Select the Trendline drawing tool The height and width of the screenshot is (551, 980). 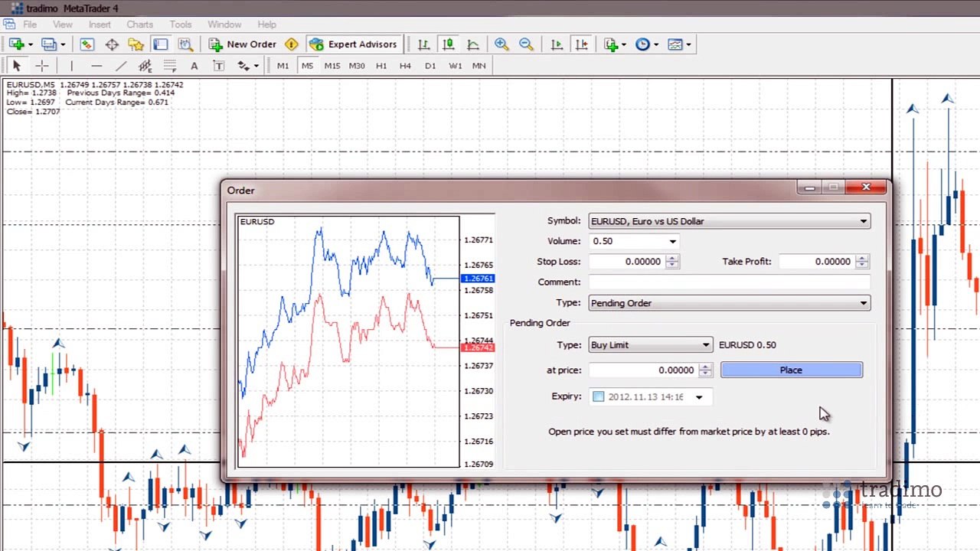120,66
